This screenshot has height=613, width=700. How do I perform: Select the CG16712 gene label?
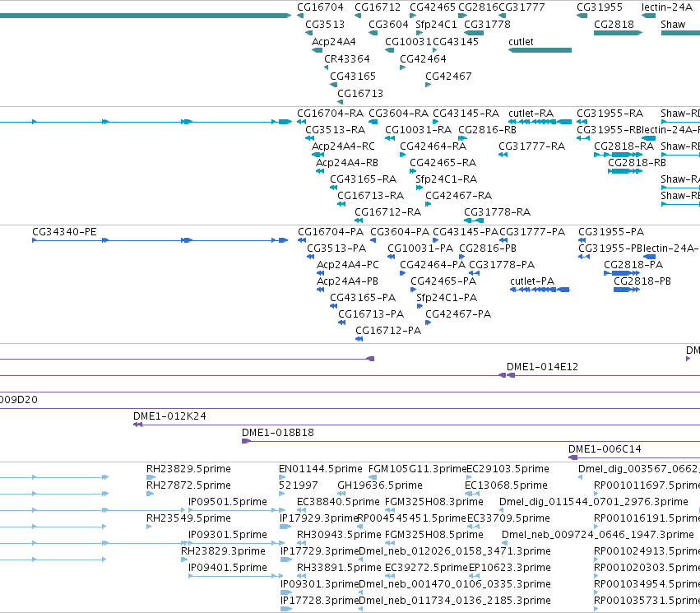pyautogui.click(x=378, y=7)
